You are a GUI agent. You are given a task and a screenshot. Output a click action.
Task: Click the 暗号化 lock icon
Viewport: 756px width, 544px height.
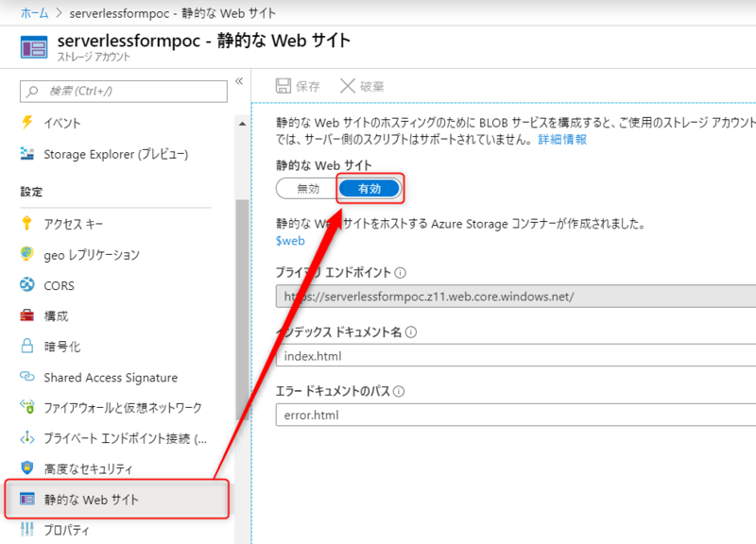point(27,346)
